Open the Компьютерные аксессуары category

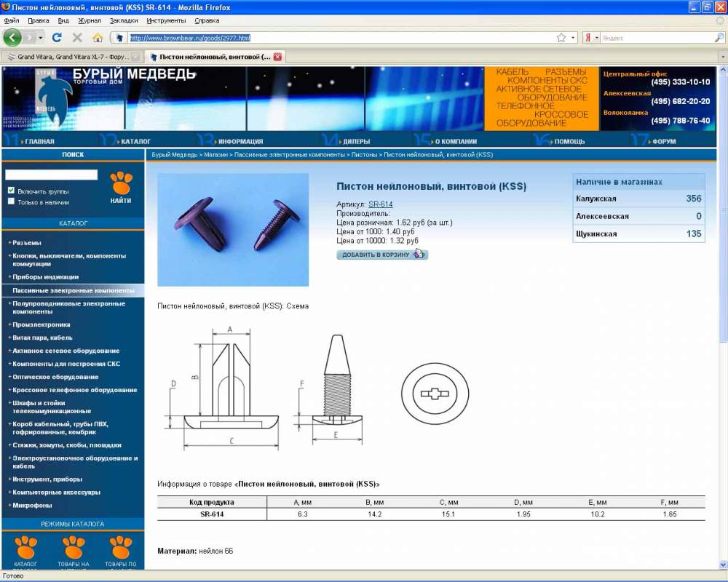pyautogui.click(x=56, y=492)
